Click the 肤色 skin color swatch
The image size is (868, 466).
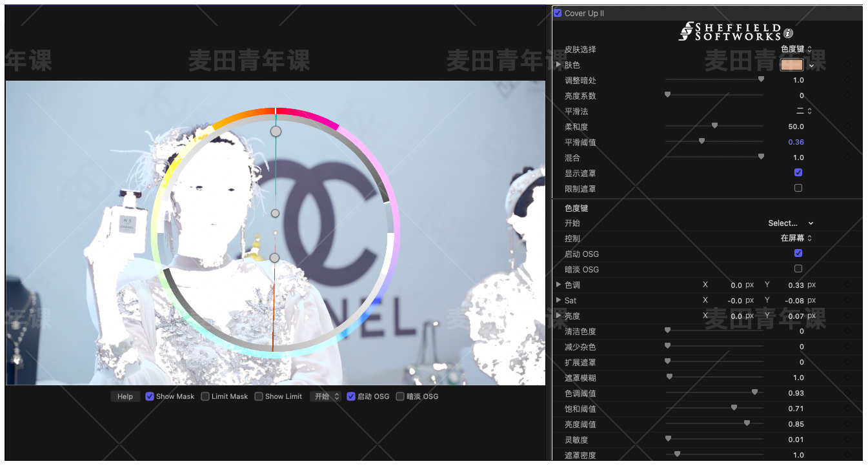[792, 65]
